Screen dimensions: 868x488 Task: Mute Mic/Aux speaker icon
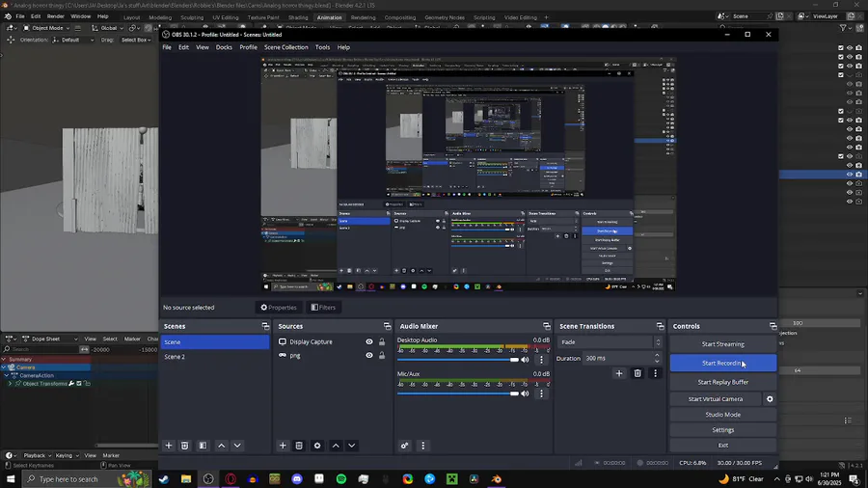(x=525, y=393)
